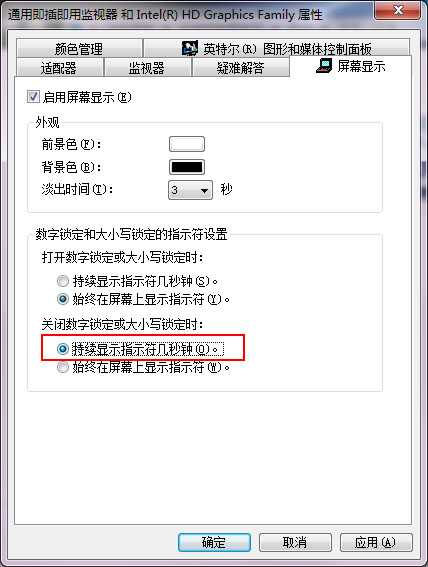Switch to the 监视器 tab
The image size is (428, 567).
click(x=147, y=68)
